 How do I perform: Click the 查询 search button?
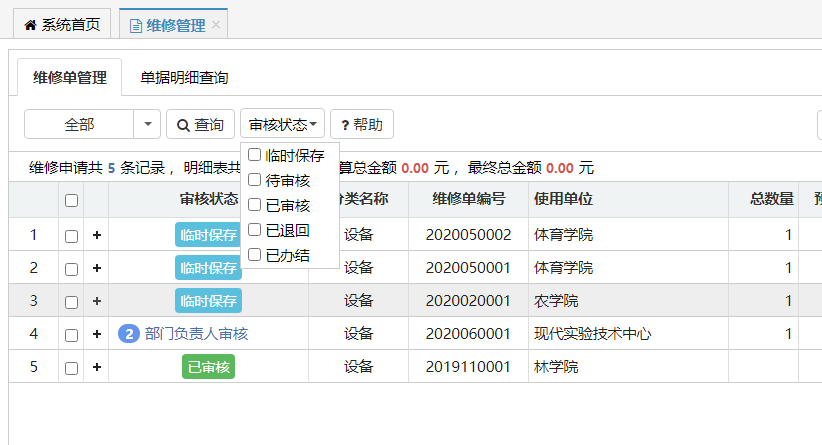click(200, 125)
